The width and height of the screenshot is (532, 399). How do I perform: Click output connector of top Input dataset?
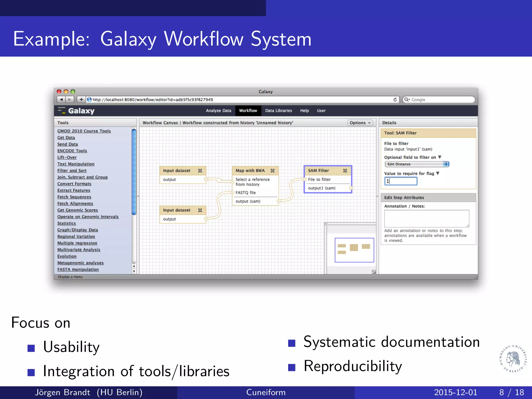[x=206, y=179]
